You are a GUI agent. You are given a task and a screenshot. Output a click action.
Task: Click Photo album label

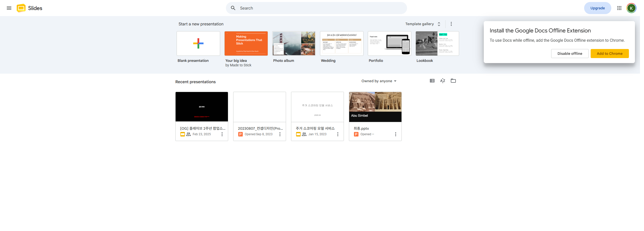coord(284,61)
